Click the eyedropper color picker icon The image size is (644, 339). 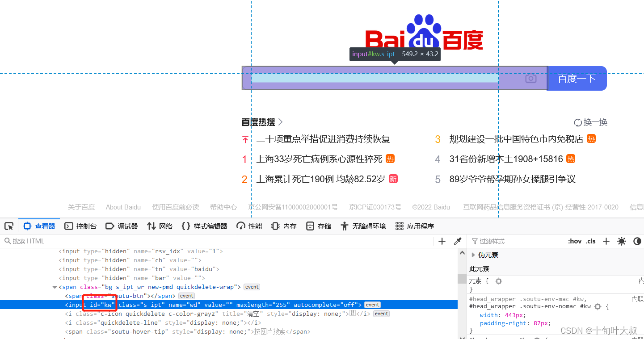point(457,241)
